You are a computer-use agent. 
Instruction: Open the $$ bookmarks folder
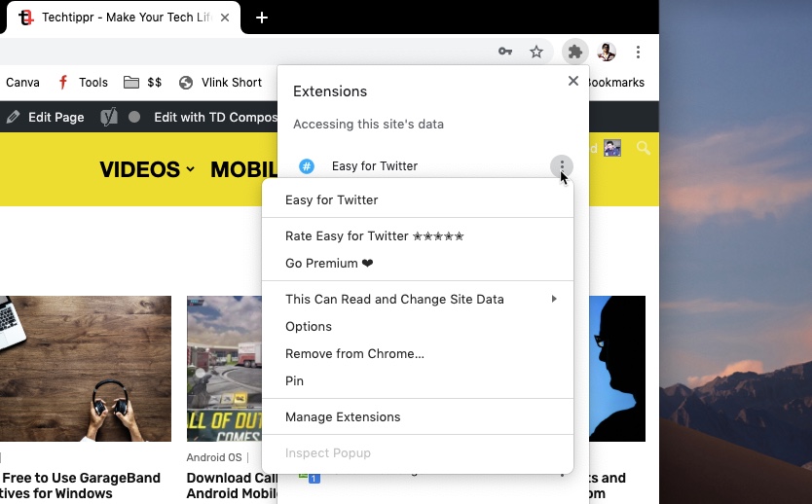(x=142, y=83)
